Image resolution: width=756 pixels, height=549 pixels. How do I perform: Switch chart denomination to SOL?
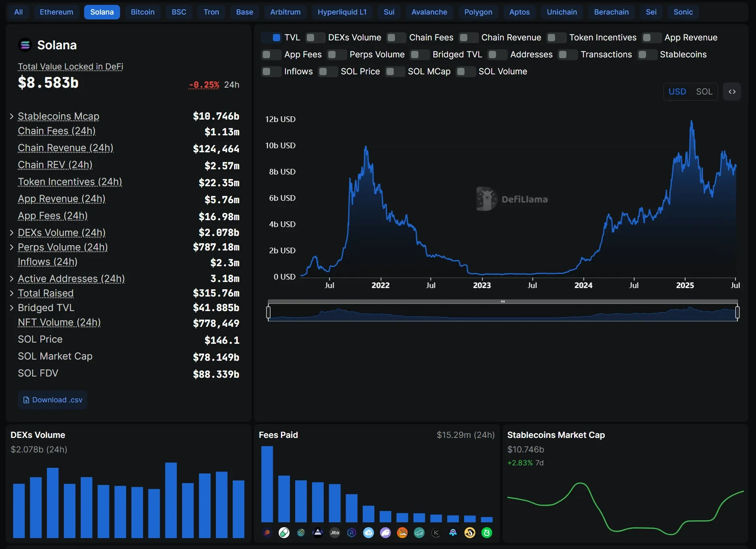704,92
